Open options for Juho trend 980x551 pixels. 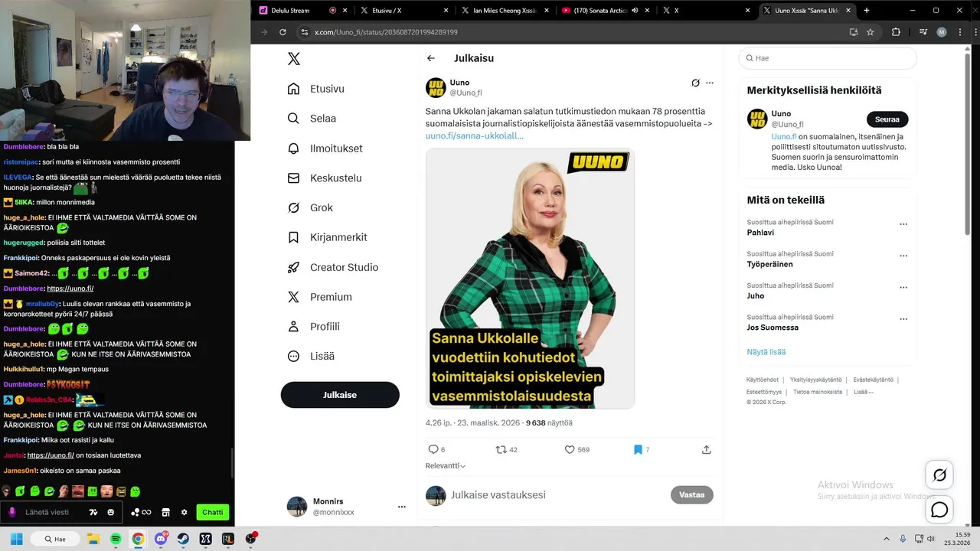tap(903, 288)
